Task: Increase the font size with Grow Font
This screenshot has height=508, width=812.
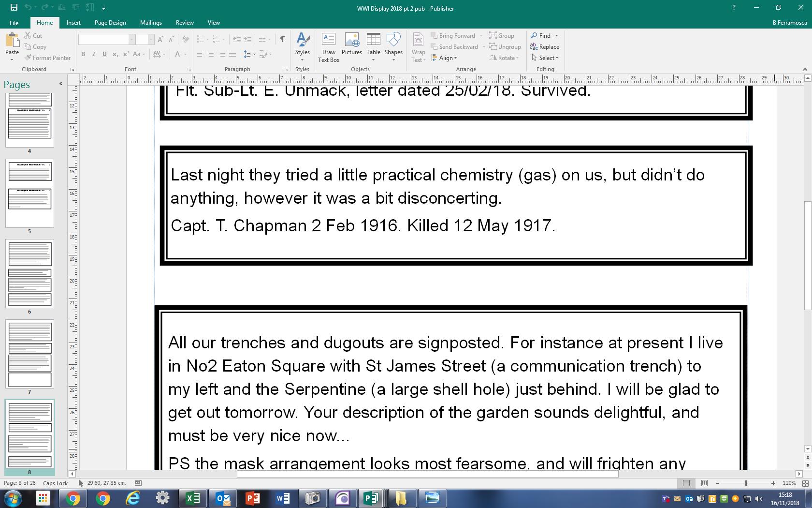Action: coord(160,39)
